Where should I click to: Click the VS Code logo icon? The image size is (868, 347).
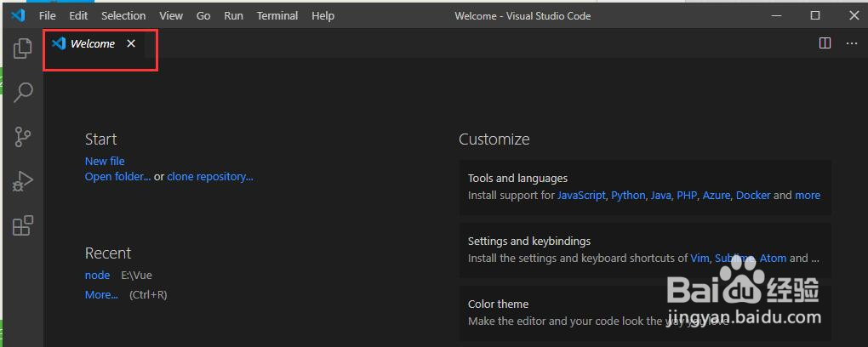click(18, 15)
